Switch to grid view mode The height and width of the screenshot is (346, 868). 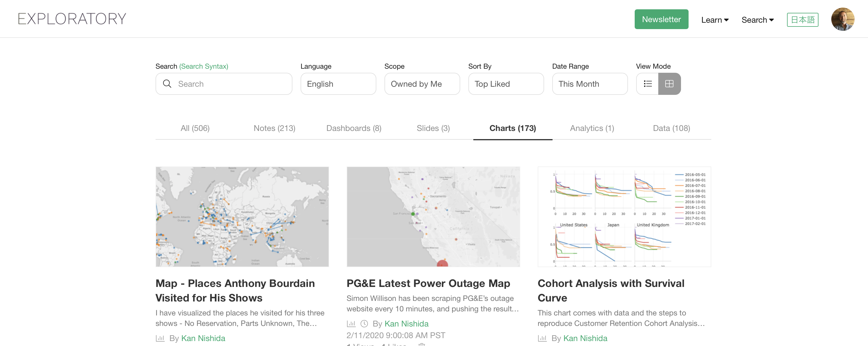[x=669, y=84]
